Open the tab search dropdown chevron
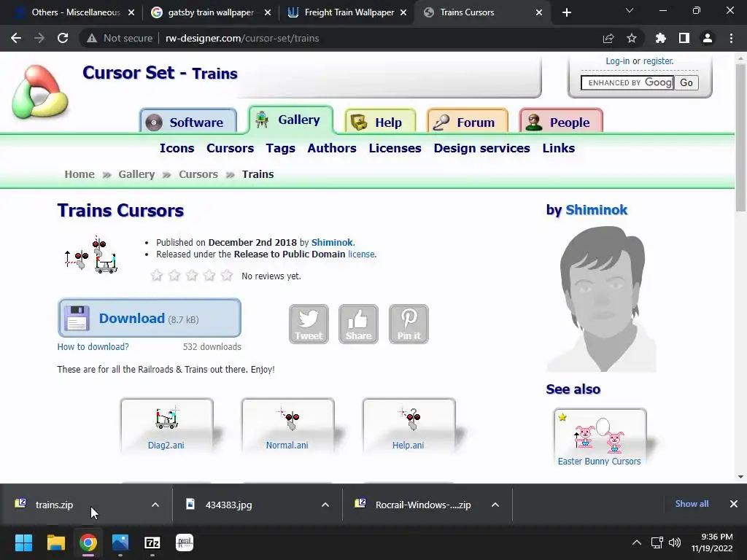Viewport: 747px width, 560px height. click(630, 11)
